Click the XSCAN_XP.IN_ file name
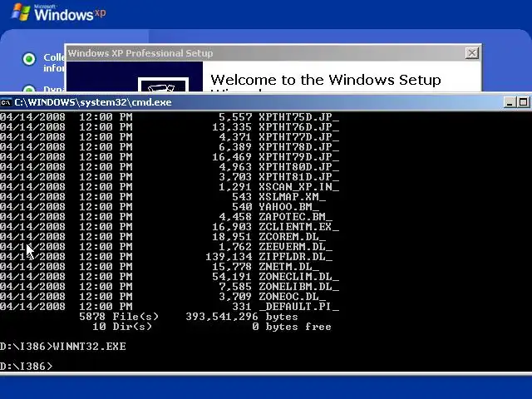 (x=299, y=187)
